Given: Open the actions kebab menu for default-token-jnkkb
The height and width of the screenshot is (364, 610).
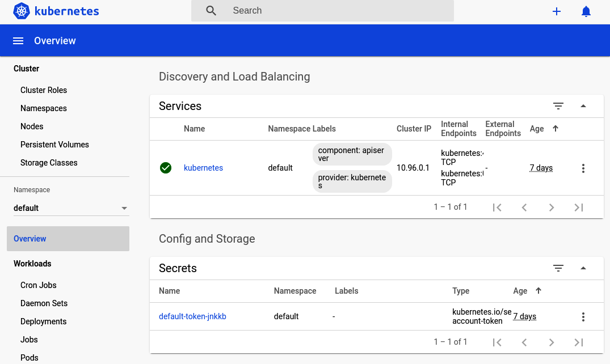Looking at the screenshot, I should pos(583,316).
